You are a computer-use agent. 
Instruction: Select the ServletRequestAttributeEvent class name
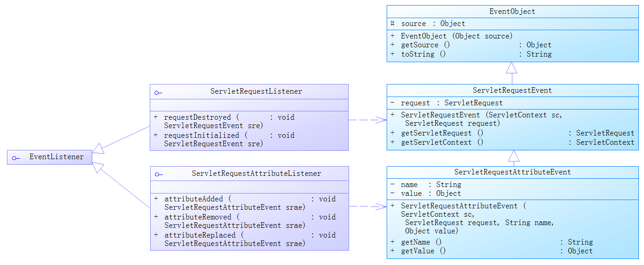click(x=512, y=172)
